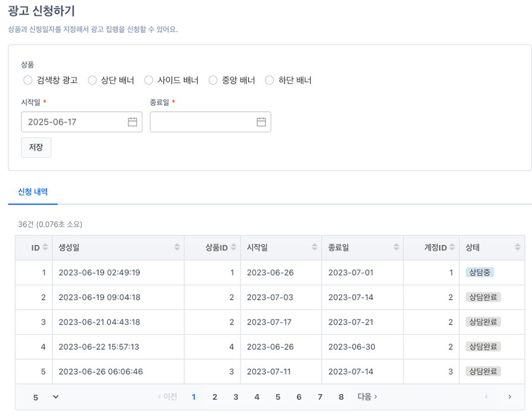The image size is (532, 417).
Task: Open the calendar icon for 시작일 field
Action: [132, 121]
